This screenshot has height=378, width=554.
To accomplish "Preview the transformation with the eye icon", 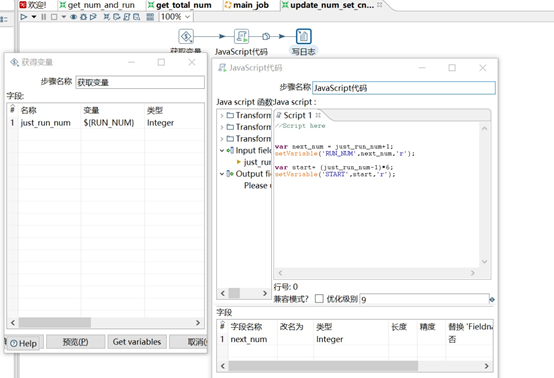I will pos(73,17).
